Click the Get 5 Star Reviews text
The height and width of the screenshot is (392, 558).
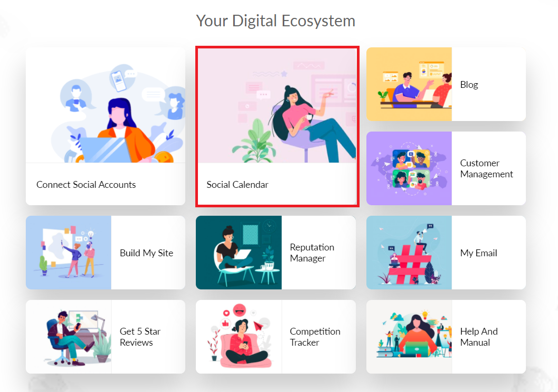(x=140, y=337)
